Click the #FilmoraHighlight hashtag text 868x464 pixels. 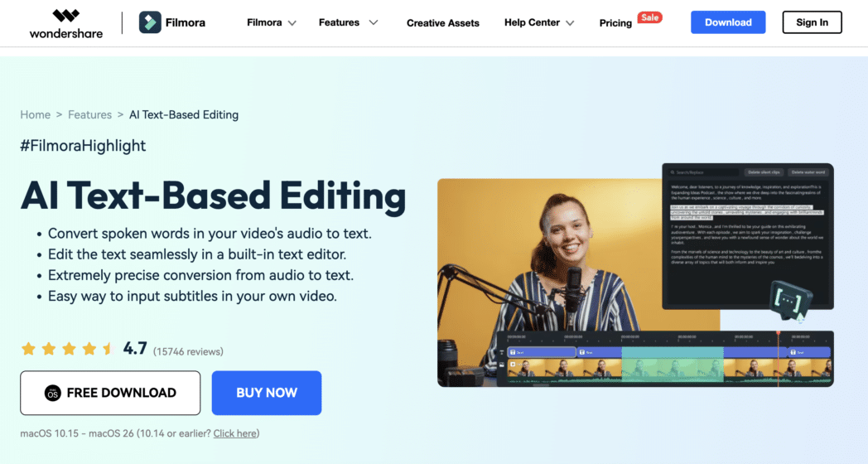[x=83, y=146]
